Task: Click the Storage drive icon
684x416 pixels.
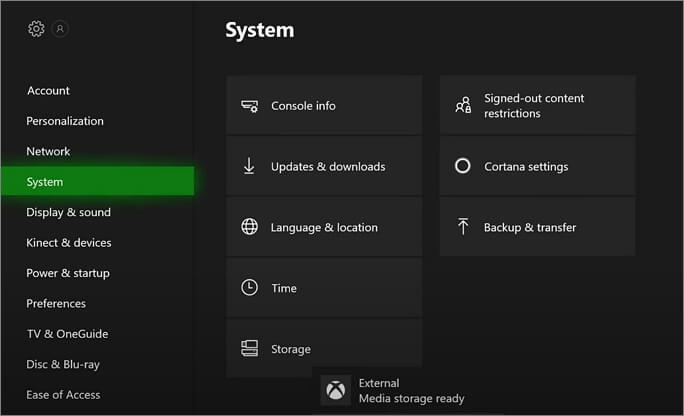Action: (250, 348)
